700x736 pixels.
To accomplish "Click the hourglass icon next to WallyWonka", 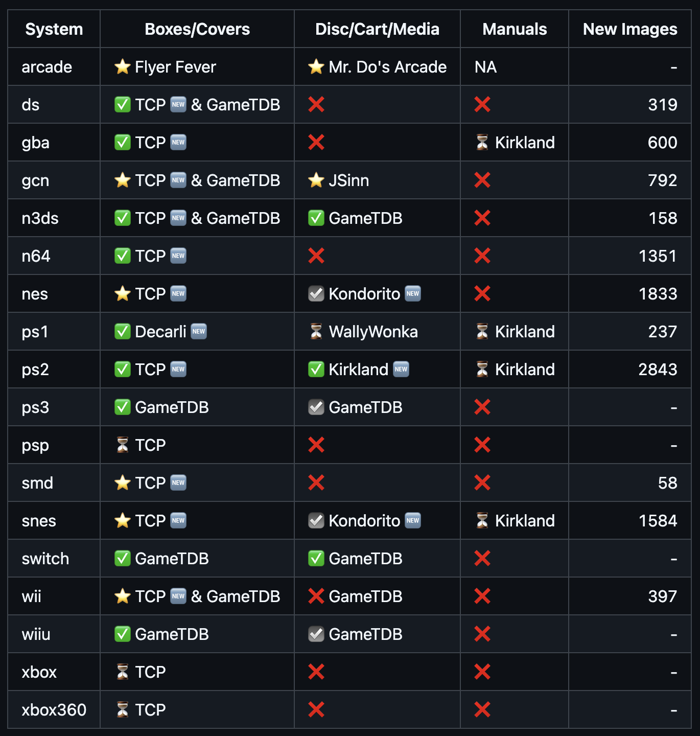I will tap(316, 331).
